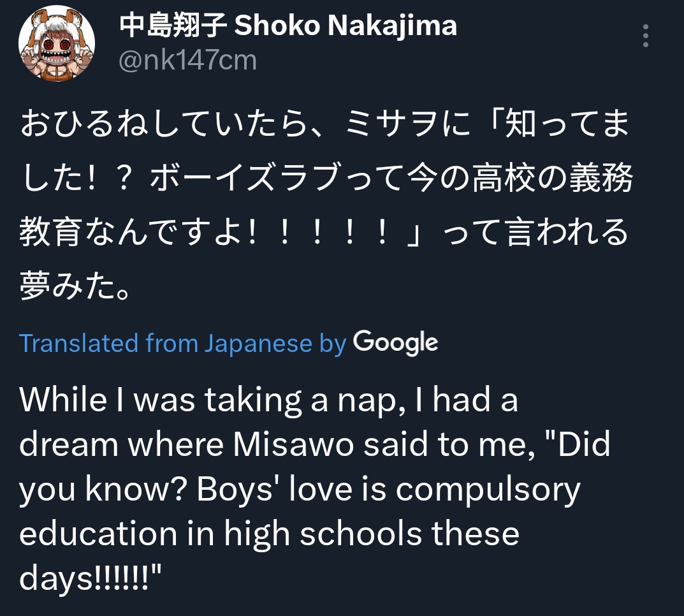
Task: Tap the phrase Boys' love is compulsory
Action: pyautogui.click(x=388, y=489)
